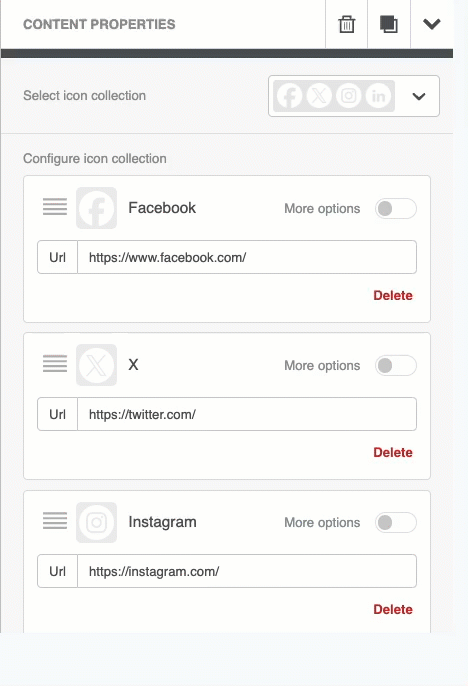Screen dimensions: 468x686
Task: Delete the X icon entry
Action: coord(393,452)
